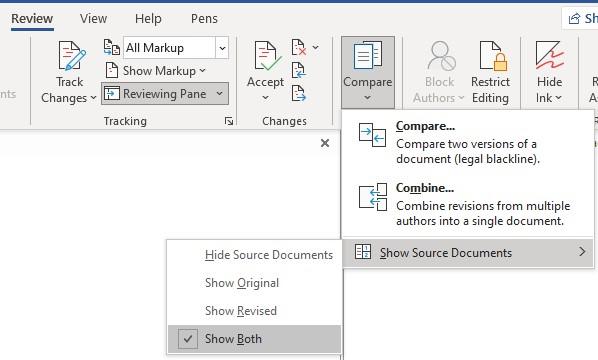
Task: Click the Show Source Documents icon
Action: tap(363, 252)
